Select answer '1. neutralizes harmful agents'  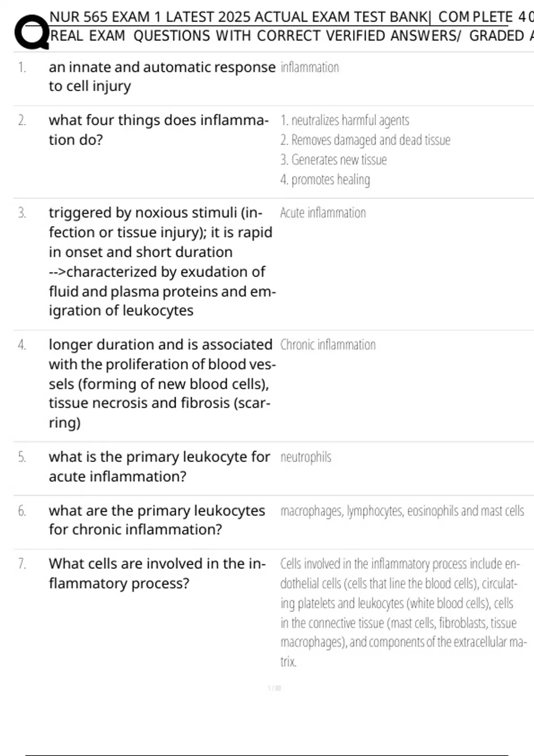click(344, 120)
